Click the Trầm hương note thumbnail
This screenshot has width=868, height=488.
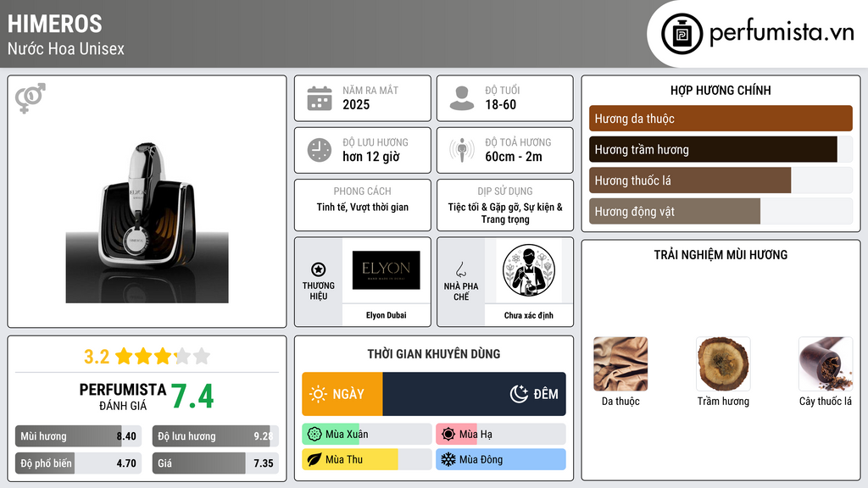tap(723, 364)
